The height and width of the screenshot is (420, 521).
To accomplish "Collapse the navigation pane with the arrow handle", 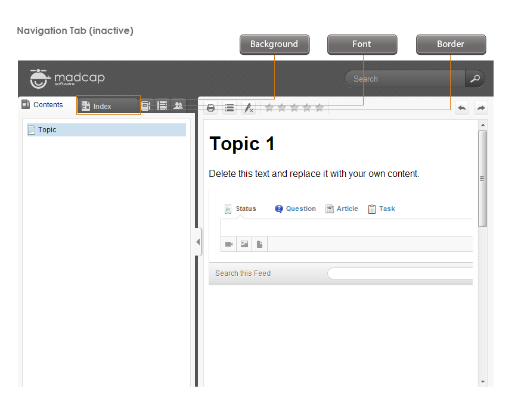I will click(198, 242).
